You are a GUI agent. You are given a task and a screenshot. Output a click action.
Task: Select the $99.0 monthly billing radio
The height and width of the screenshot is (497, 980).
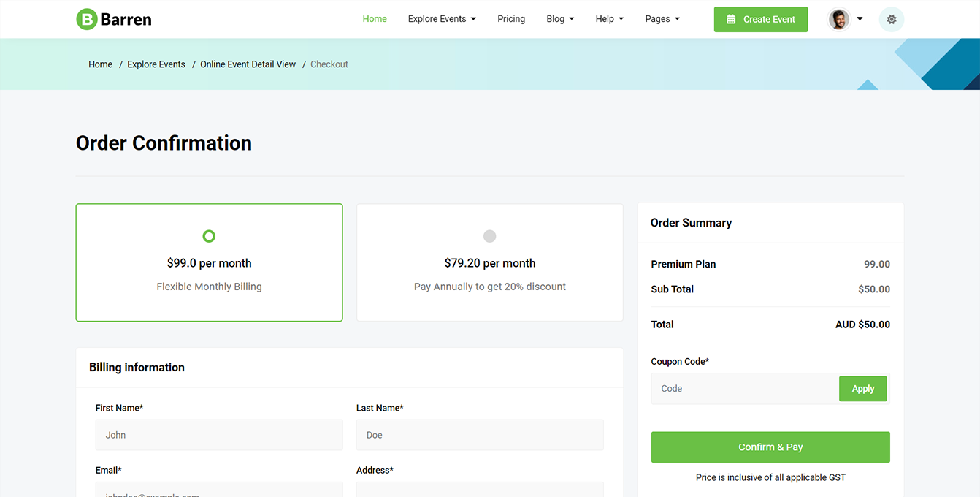[x=209, y=236]
